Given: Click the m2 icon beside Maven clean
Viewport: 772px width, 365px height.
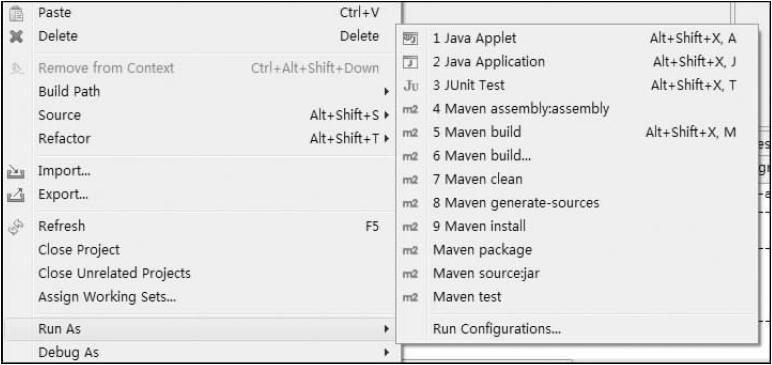Looking at the screenshot, I should click(x=410, y=180).
